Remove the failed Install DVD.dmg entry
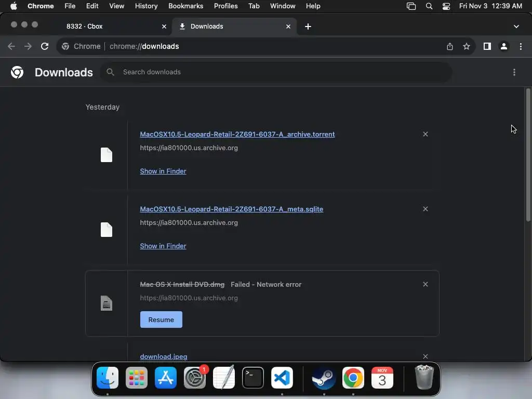The height and width of the screenshot is (399, 532). click(x=425, y=284)
